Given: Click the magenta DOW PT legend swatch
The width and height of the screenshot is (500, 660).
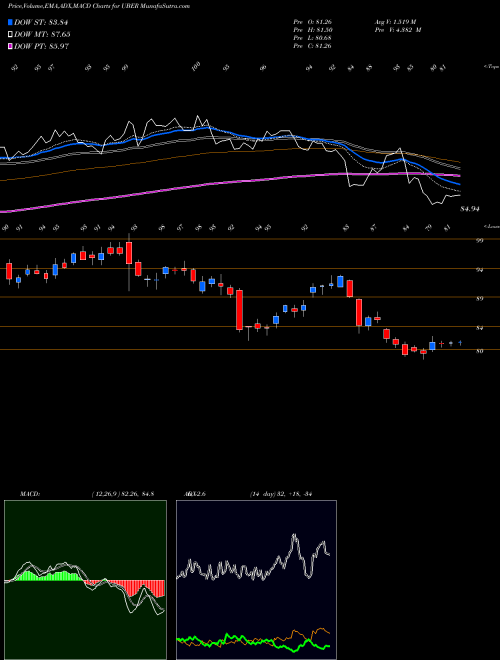Looking at the screenshot, I should (x=10, y=46).
